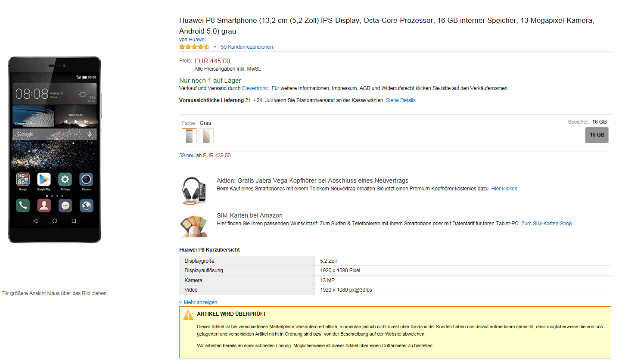Image resolution: width=619 pixels, height=364 pixels.
Task: Visit the Clevertronic seller page
Action: (255, 88)
